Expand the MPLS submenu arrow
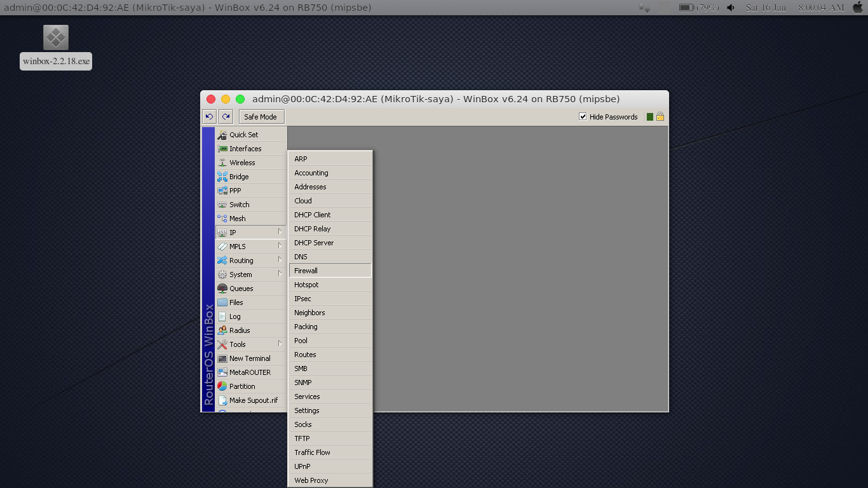The height and width of the screenshot is (488, 868). click(x=280, y=246)
